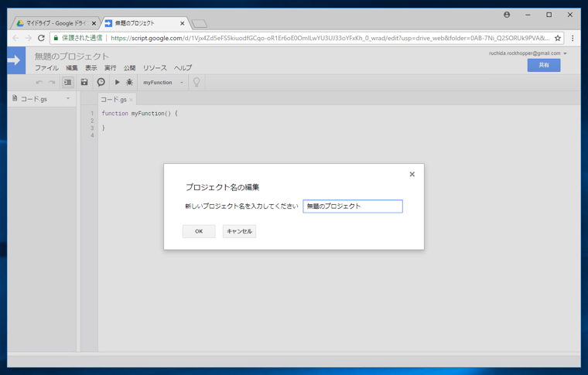Open triggers via the clock icon
Screen dimensions: 588x375
tap(101, 82)
